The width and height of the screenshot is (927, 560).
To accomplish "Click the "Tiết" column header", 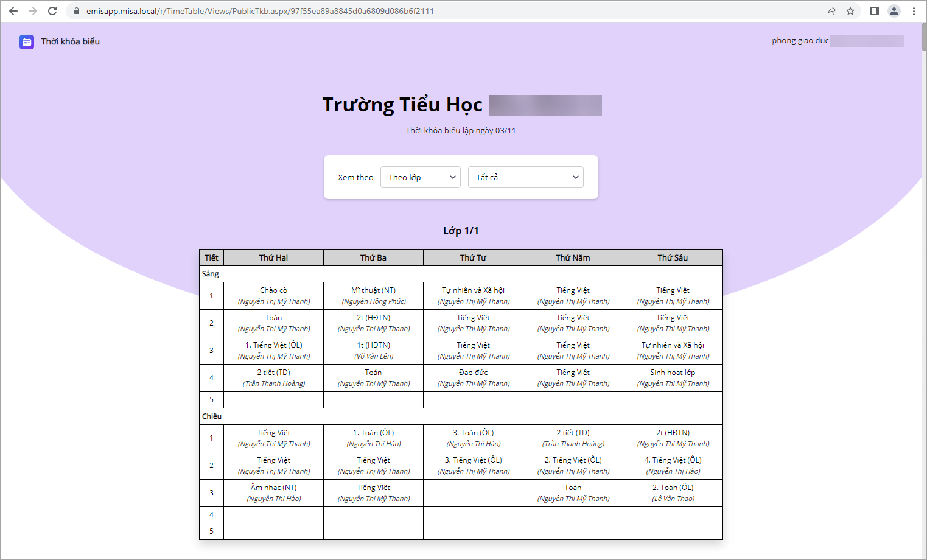I will pyautogui.click(x=211, y=257).
